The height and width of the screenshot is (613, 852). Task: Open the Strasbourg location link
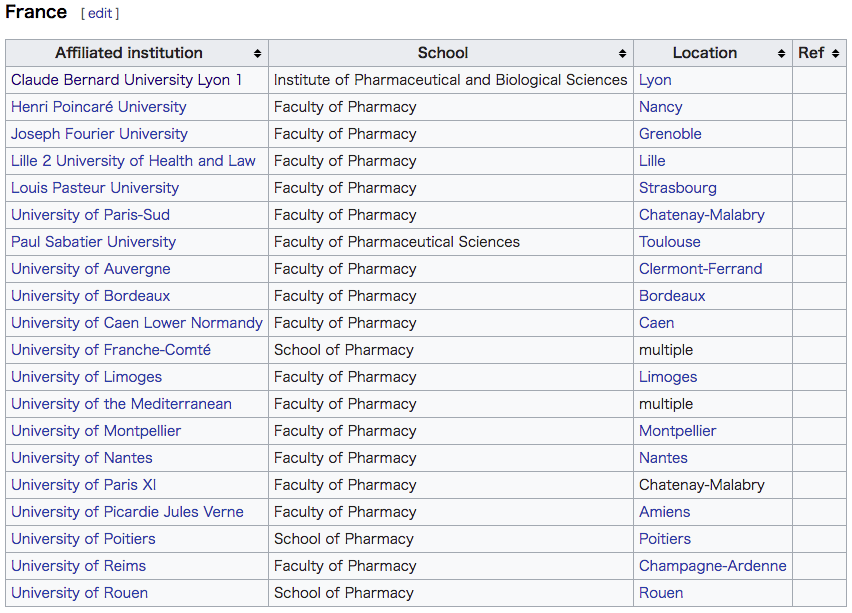coord(678,188)
